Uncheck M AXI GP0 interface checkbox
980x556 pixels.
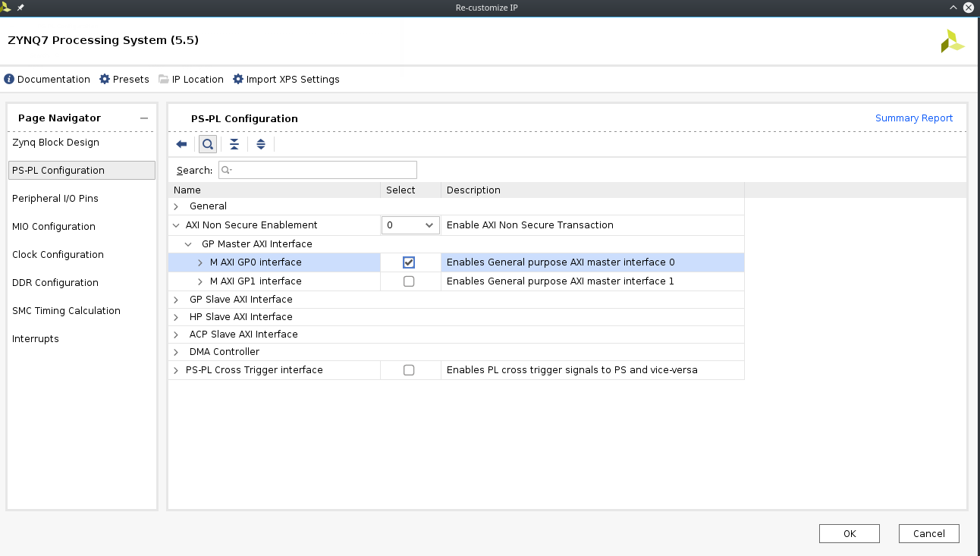pyautogui.click(x=409, y=262)
